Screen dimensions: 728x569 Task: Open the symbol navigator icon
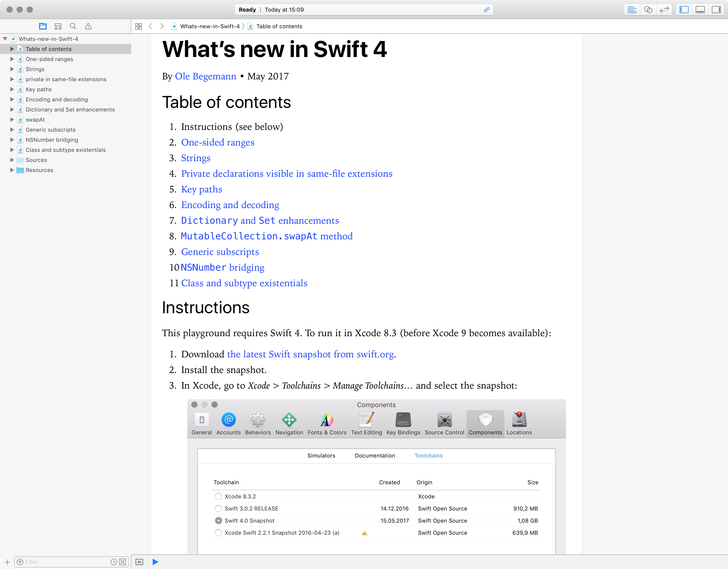pos(58,26)
